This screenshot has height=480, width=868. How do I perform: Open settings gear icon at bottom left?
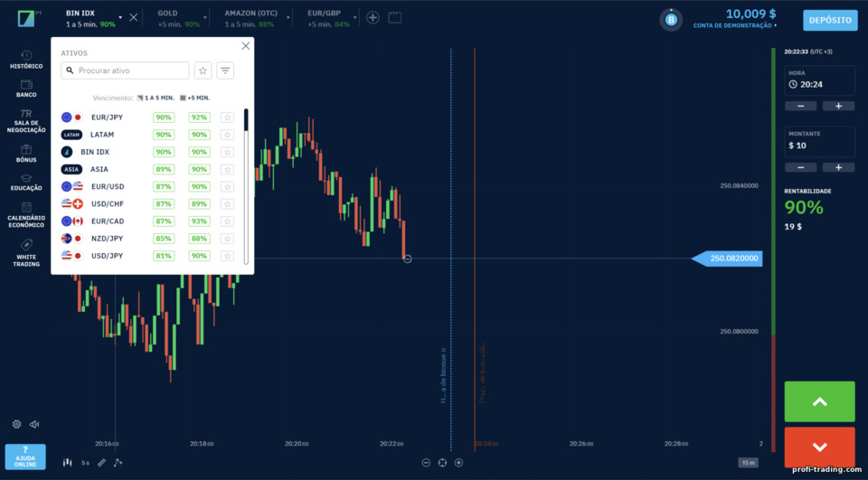pyautogui.click(x=16, y=424)
